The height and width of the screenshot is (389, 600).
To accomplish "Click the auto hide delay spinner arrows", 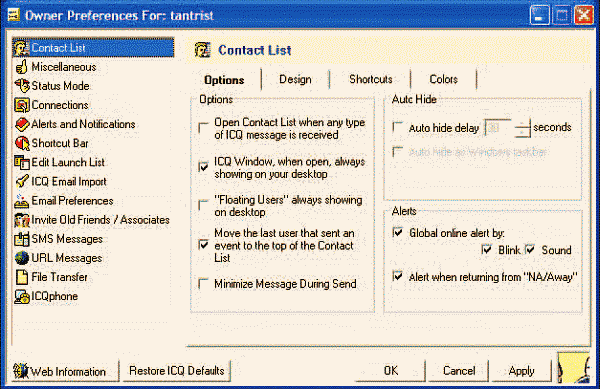I will click(523, 128).
